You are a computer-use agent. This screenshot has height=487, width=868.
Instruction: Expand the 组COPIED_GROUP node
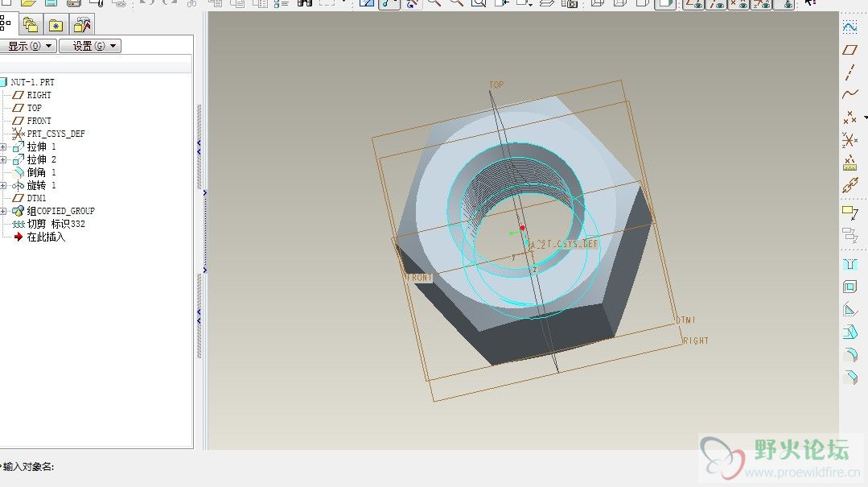pos(3,211)
